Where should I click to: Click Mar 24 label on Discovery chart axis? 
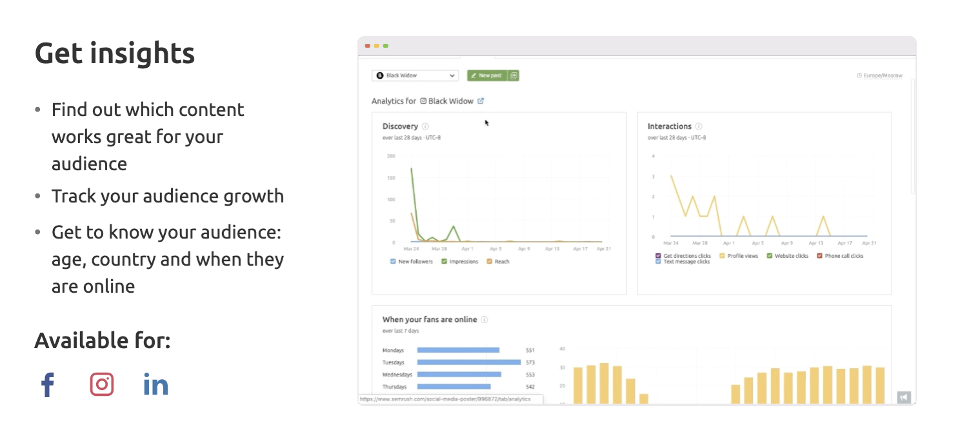411,248
